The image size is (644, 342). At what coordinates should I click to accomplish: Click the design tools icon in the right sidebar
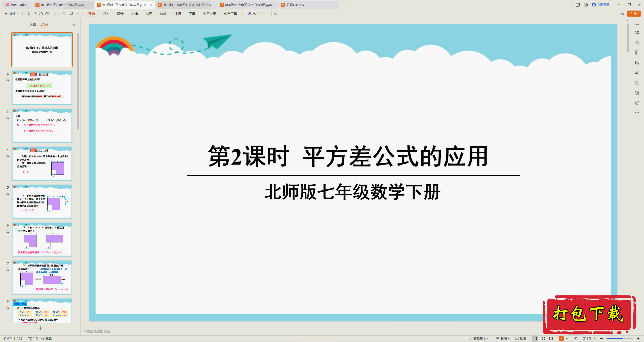pos(637,73)
